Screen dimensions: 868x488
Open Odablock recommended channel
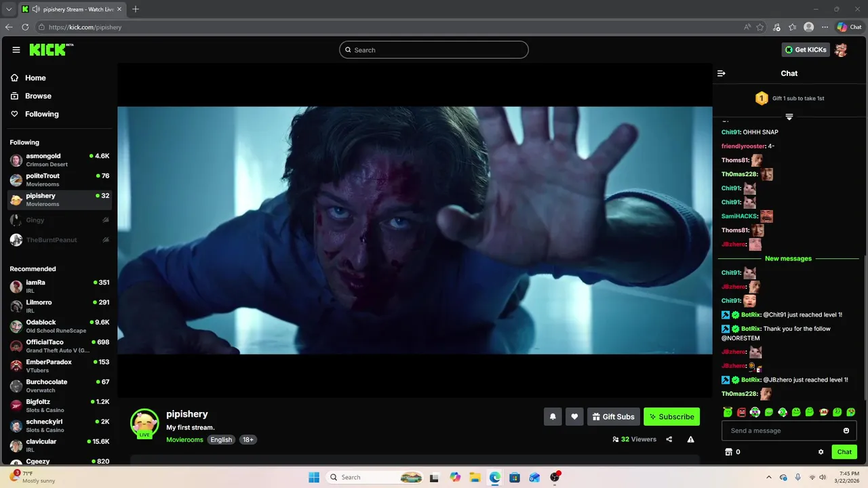60,326
